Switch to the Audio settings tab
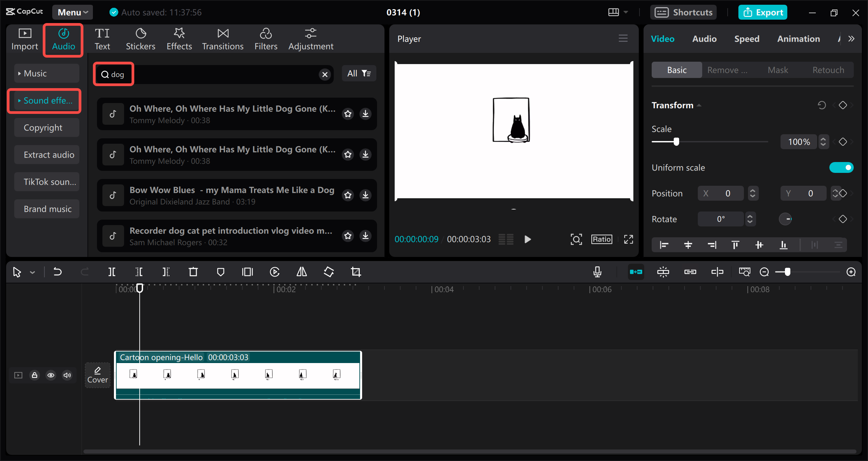Viewport: 868px width, 461px height. pos(704,39)
